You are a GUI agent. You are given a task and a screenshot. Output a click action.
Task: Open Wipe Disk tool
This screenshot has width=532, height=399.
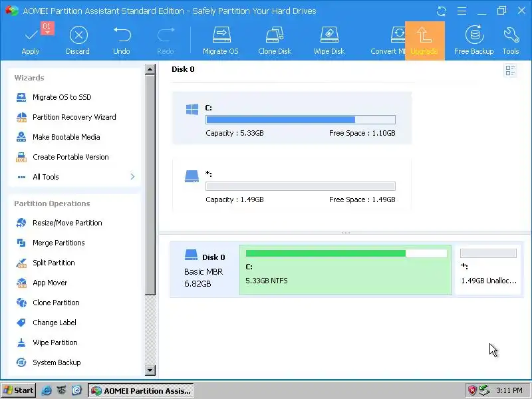[329, 41]
